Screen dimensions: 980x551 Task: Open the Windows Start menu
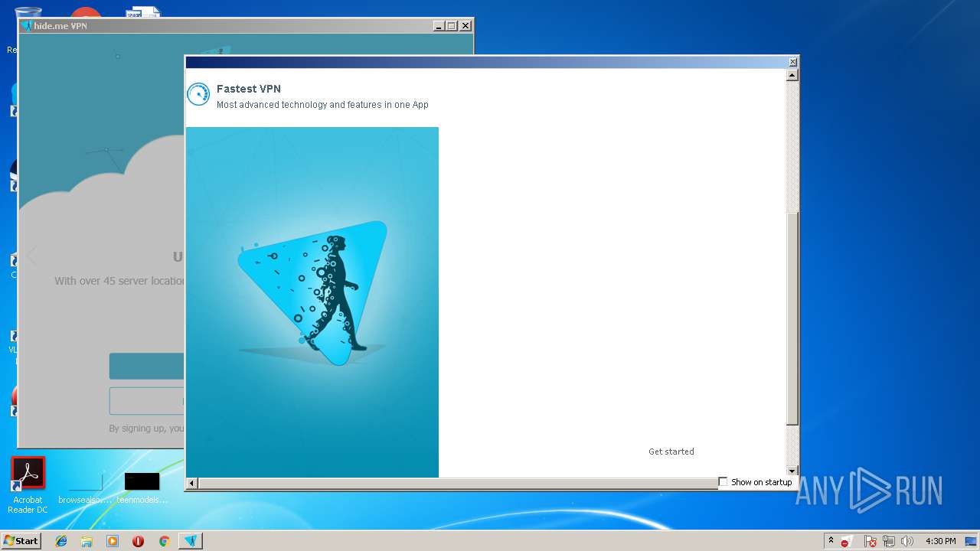(x=21, y=541)
